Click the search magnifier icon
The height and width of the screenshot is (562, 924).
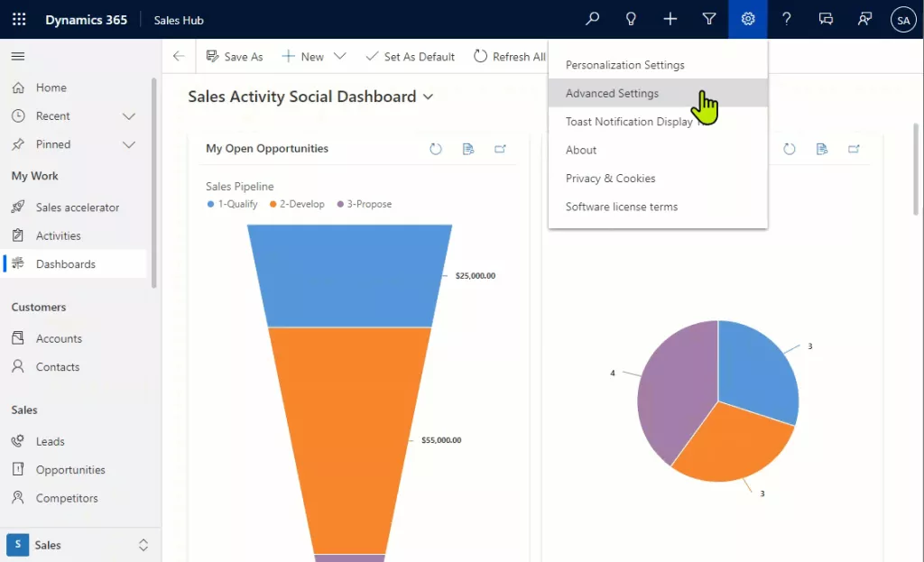pyautogui.click(x=592, y=19)
